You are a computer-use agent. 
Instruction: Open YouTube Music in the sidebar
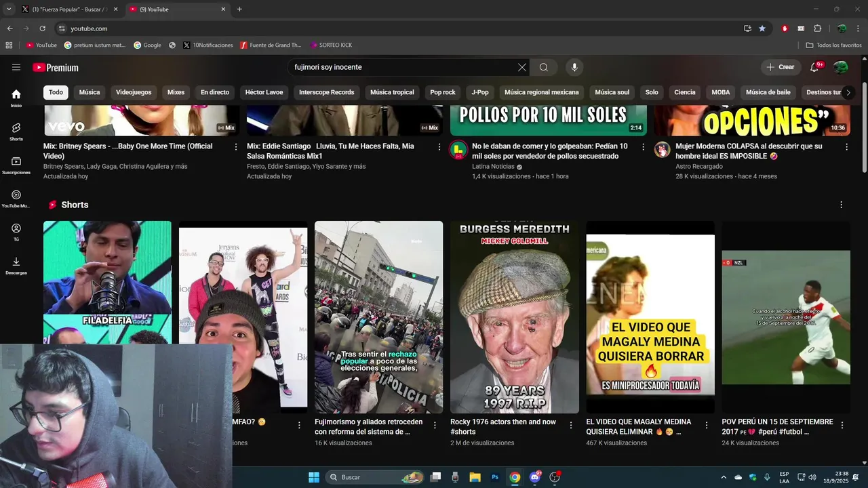coord(16,199)
